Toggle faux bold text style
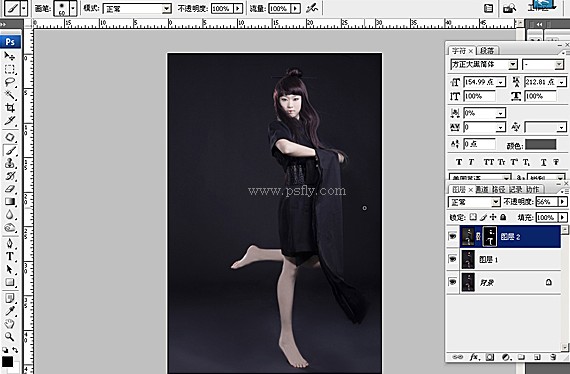The width and height of the screenshot is (570, 374). [459, 162]
